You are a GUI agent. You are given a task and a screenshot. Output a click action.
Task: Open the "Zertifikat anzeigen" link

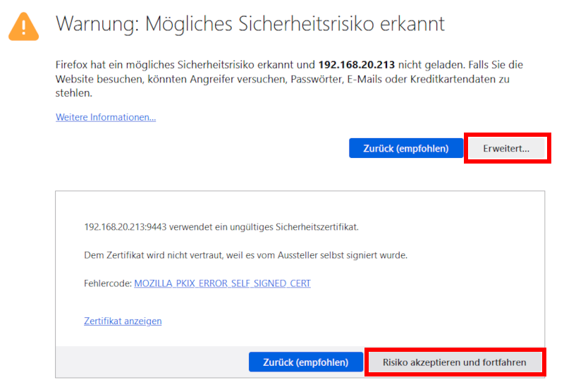click(123, 321)
